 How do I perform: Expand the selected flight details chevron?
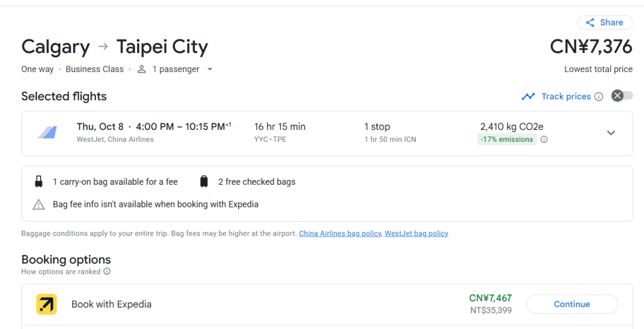pos(611,133)
